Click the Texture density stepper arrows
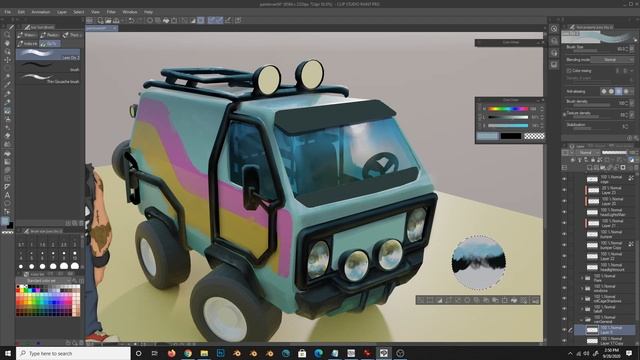640x360 pixels. [628, 115]
